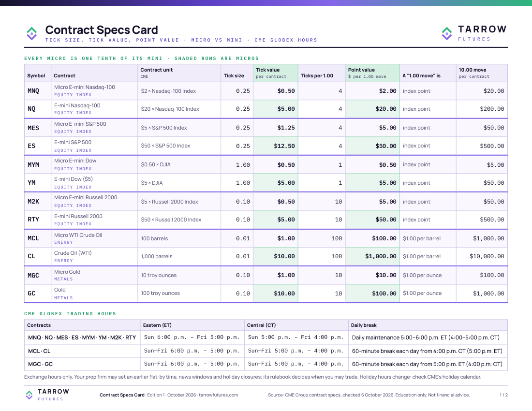Click the Tarrow diamond icon in the footer

pos(29,395)
